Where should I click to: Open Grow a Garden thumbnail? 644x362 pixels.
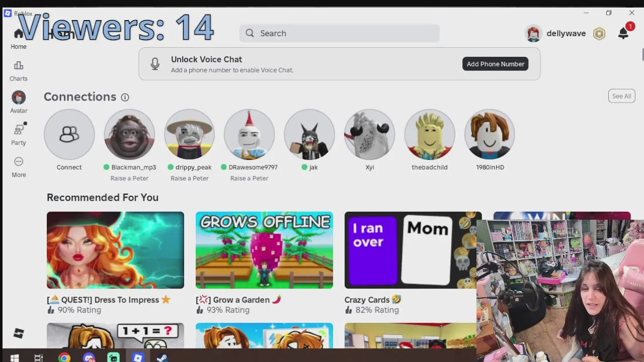(x=264, y=250)
